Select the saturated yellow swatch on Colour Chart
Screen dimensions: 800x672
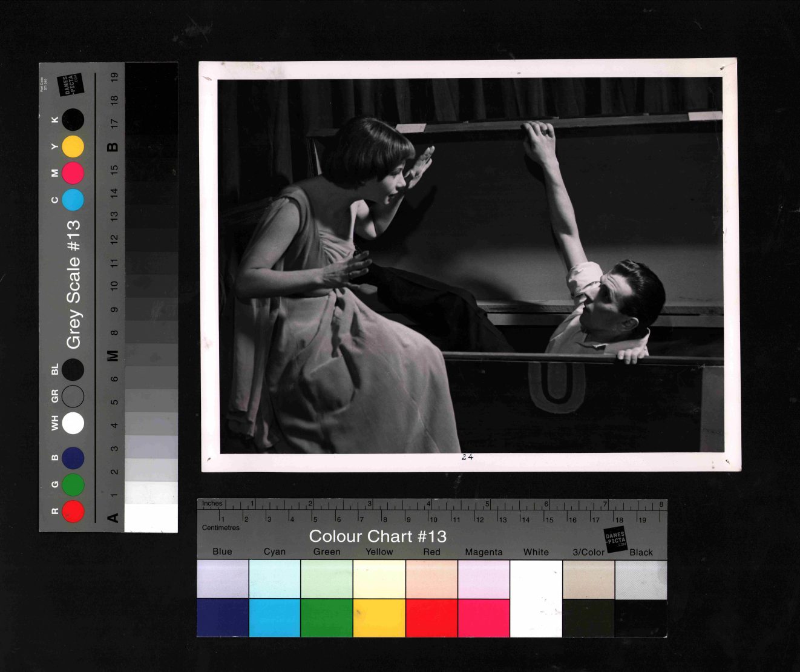tap(379, 618)
